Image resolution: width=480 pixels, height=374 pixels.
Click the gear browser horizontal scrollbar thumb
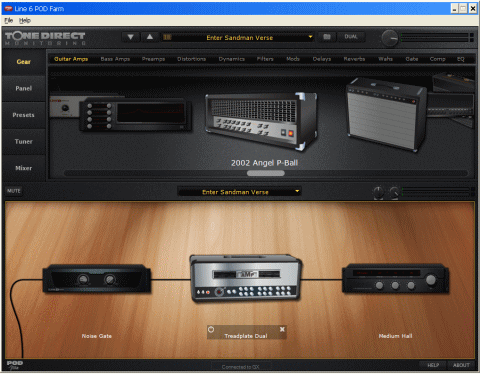coord(266,173)
